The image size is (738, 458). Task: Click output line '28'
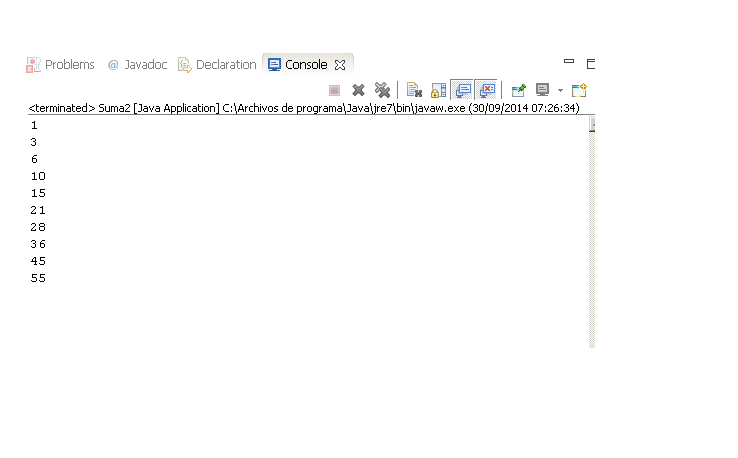(38, 227)
